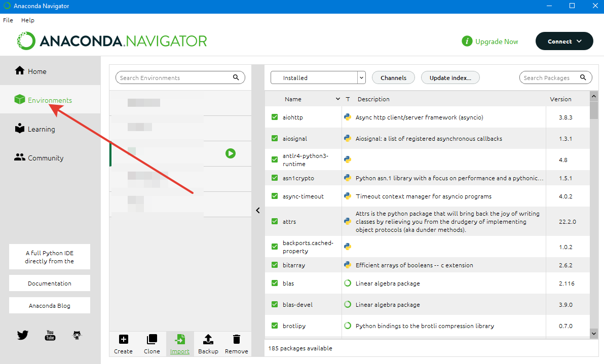The image size is (604, 364).
Task: Click the Description column header
Action: tap(373, 99)
